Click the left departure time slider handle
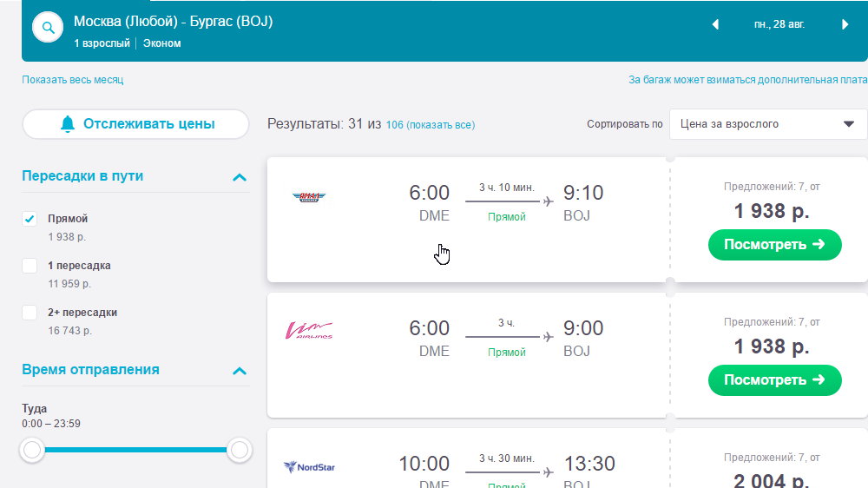This screenshot has width=868, height=488. point(32,450)
